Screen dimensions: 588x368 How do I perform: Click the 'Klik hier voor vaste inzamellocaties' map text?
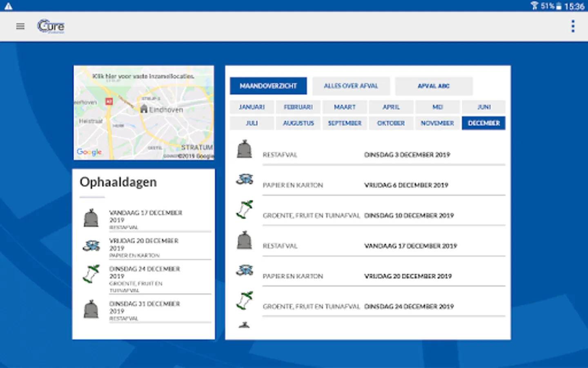pos(143,76)
